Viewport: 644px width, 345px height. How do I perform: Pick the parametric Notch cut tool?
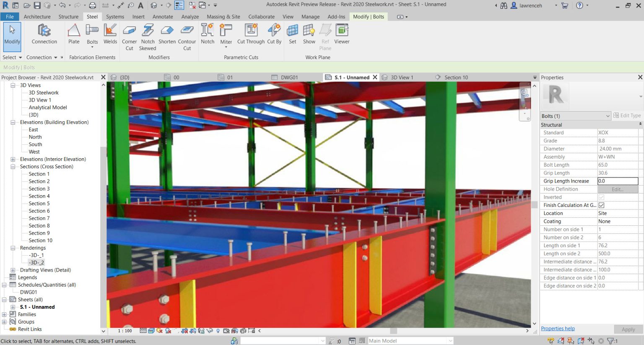pyautogui.click(x=208, y=34)
